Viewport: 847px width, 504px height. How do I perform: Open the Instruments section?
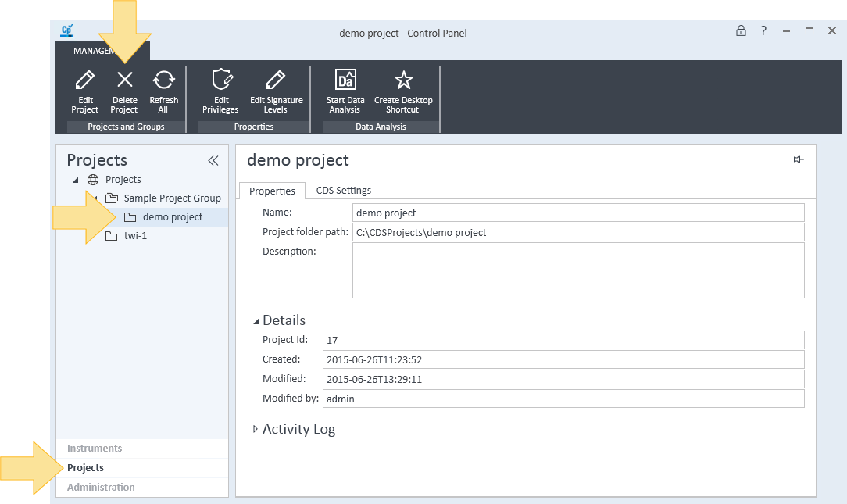[x=94, y=448]
